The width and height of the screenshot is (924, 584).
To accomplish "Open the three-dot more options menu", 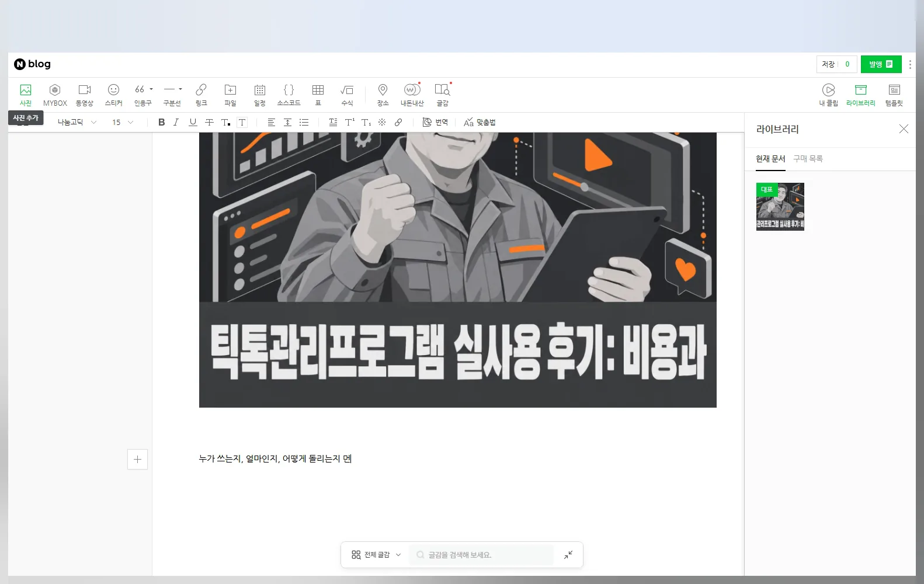I will (x=909, y=64).
